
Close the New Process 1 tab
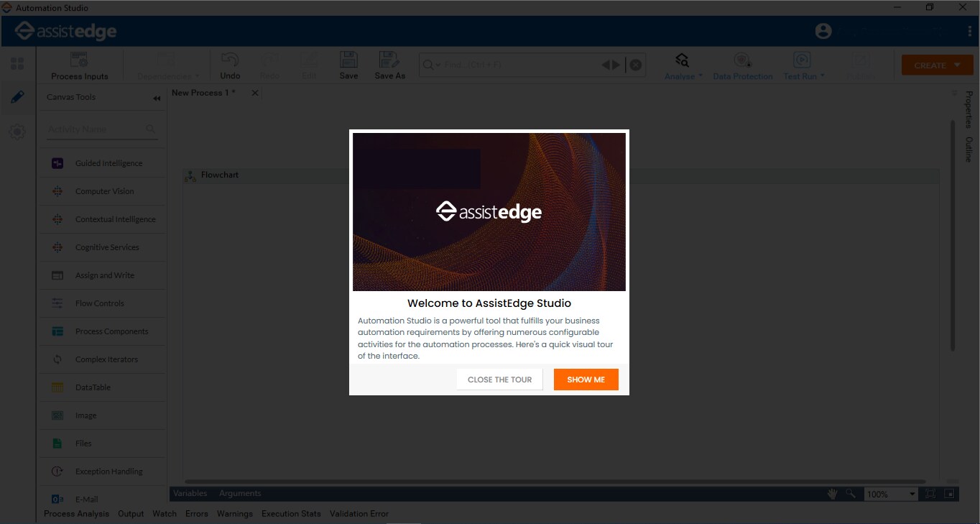[x=254, y=93]
